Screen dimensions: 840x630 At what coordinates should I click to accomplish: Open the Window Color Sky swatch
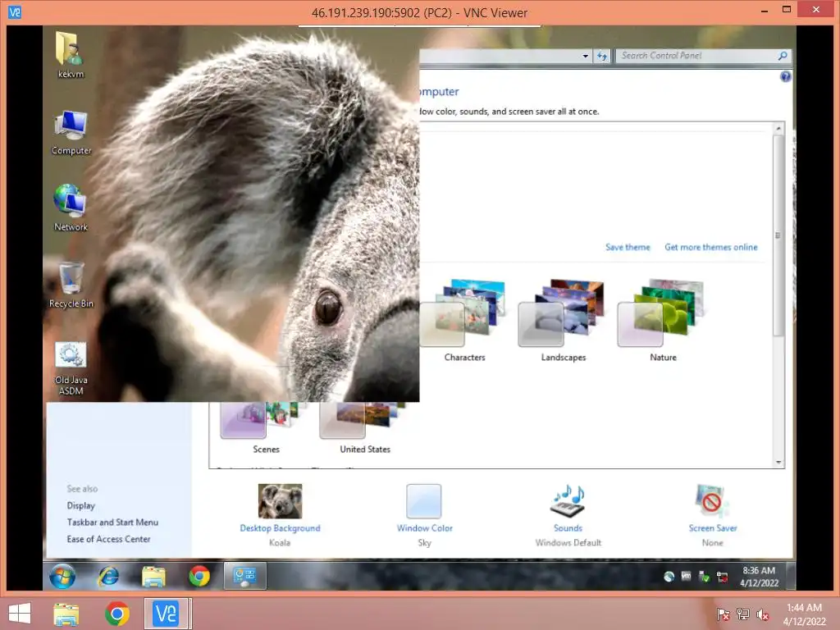click(x=424, y=501)
